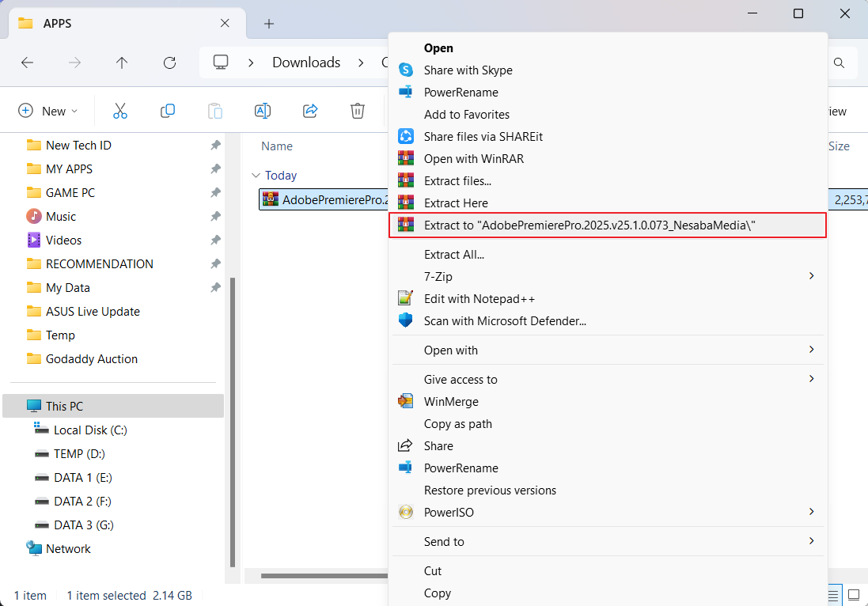Go up one folder level
The height and width of the screenshot is (606, 868).
coord(122,62)
